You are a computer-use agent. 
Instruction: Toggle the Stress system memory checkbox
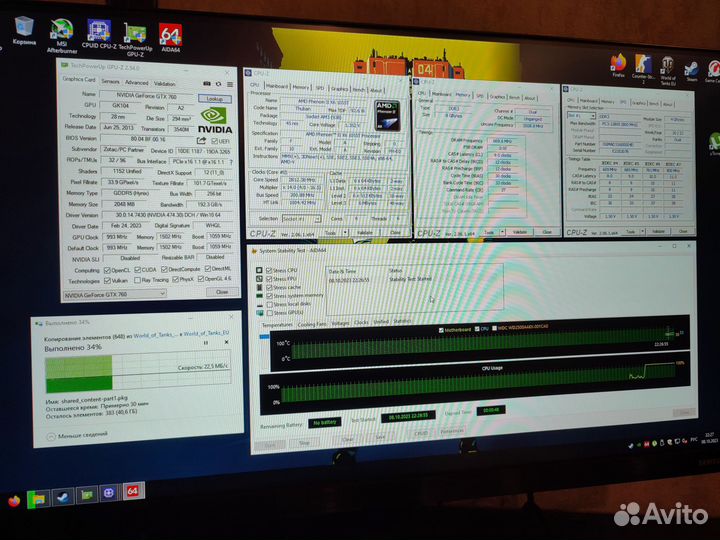tap(270, 296)
